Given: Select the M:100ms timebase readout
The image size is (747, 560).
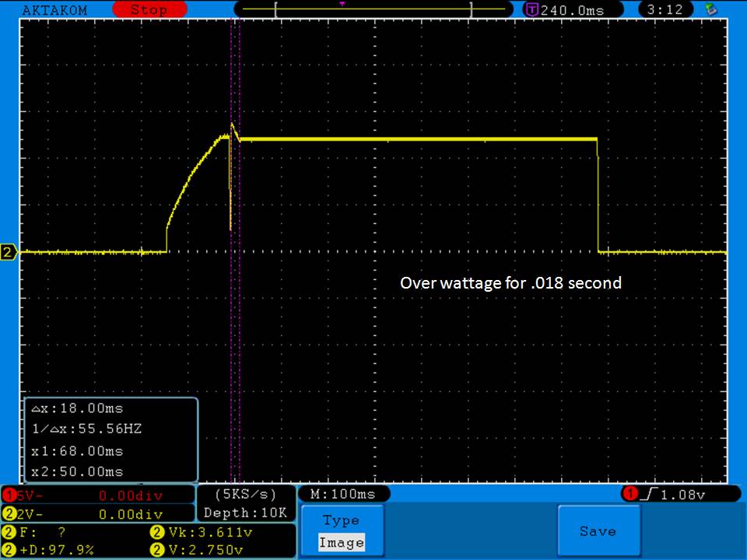Looking at the screenshot, I should pos(343,494).
